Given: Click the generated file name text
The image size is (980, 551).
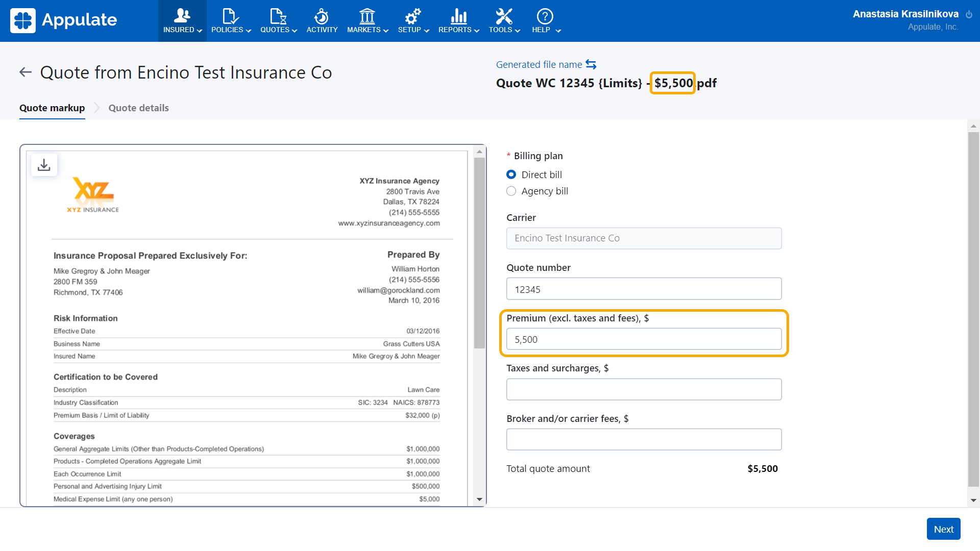Looking at the screenshot, I should click(x=606, y=83).
